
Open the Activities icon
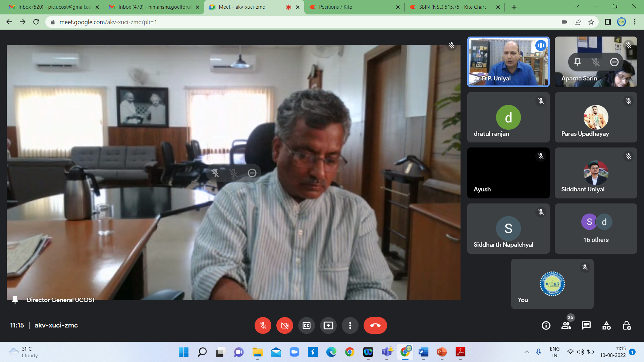pyautogui.click(x=606, y=325)
